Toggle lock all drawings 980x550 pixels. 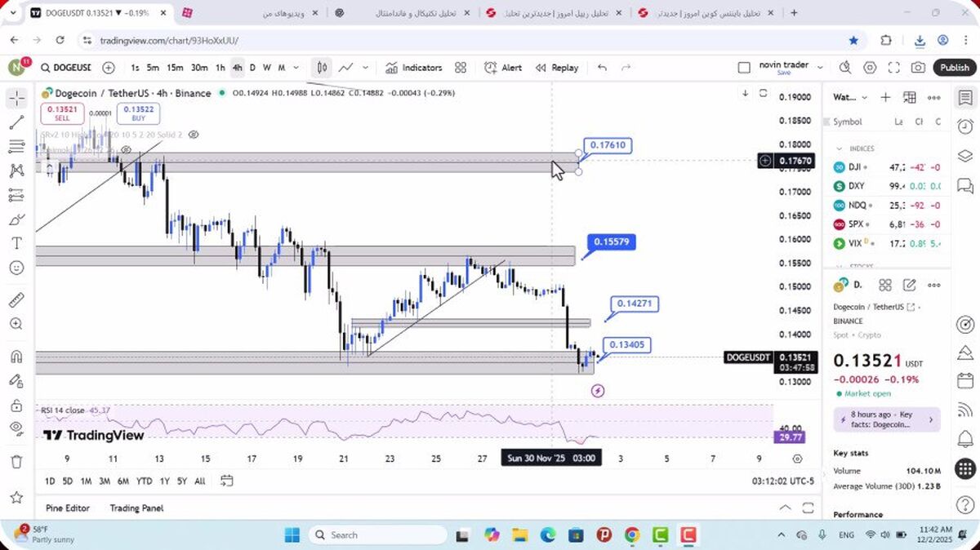tap(16, 405)
